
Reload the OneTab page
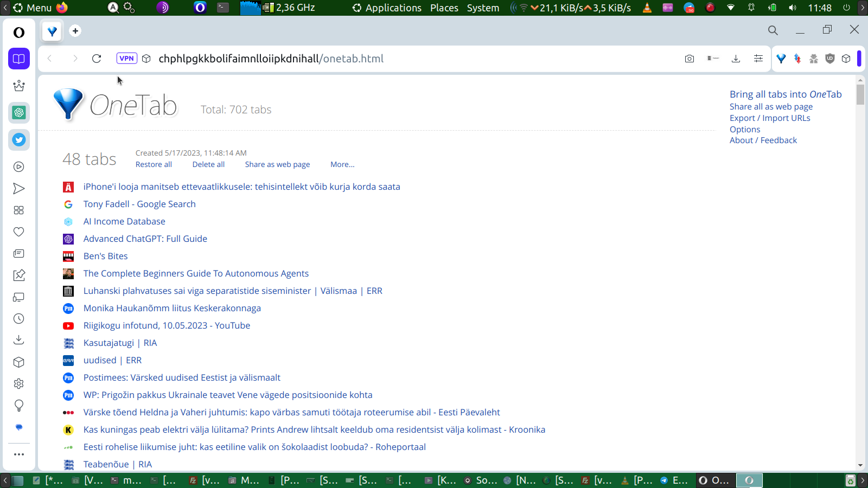pos(97,59)
